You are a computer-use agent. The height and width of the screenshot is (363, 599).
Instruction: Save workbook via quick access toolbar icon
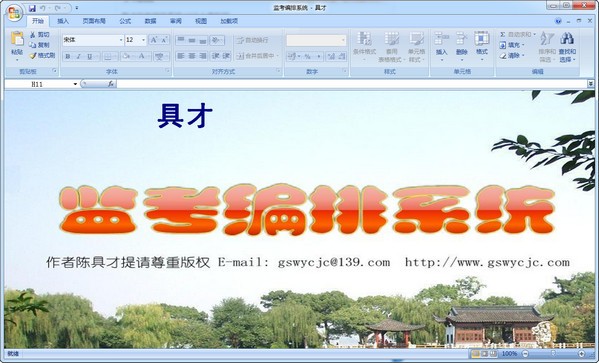pos(32,8)
